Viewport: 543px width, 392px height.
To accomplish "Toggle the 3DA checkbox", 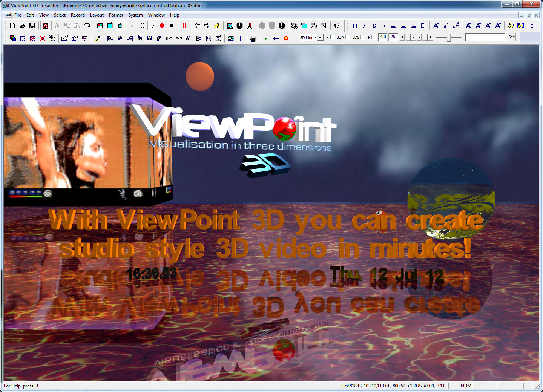I will click(x=348, y=37).
